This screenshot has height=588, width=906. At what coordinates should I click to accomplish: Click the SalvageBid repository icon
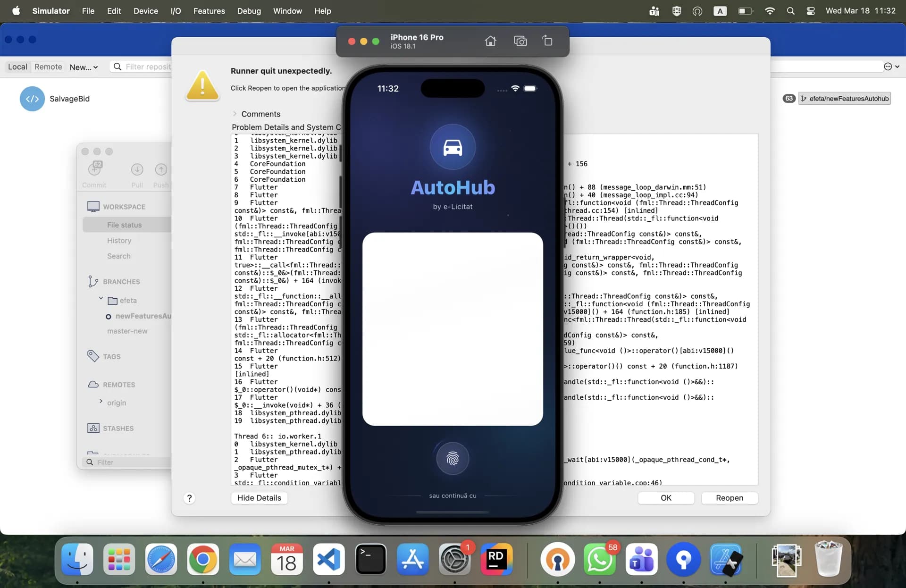pos(32,99)
